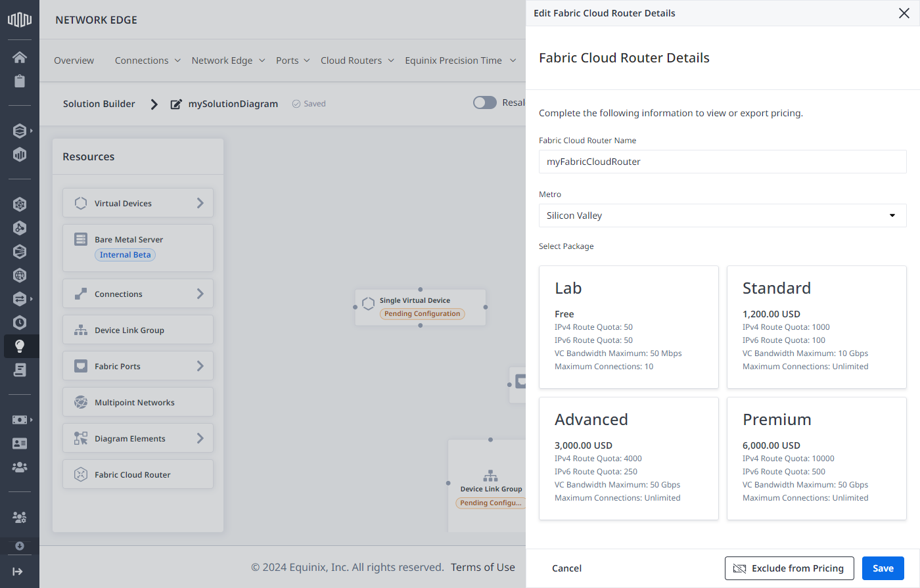Click the Bare Metal Server icon
This screenshot has width=920, height=588.
(81, 239)
